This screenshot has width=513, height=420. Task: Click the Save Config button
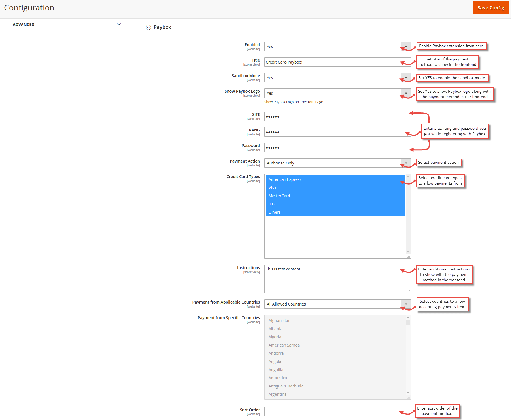tap(490, 8)
